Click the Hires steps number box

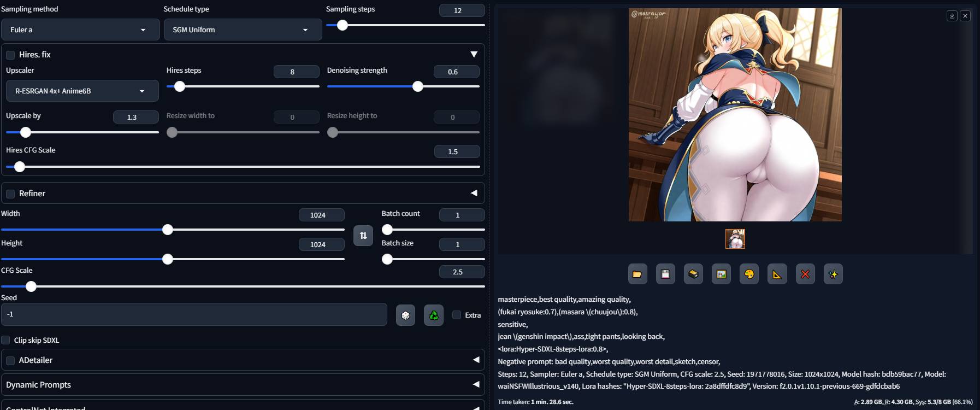[297, 72]
